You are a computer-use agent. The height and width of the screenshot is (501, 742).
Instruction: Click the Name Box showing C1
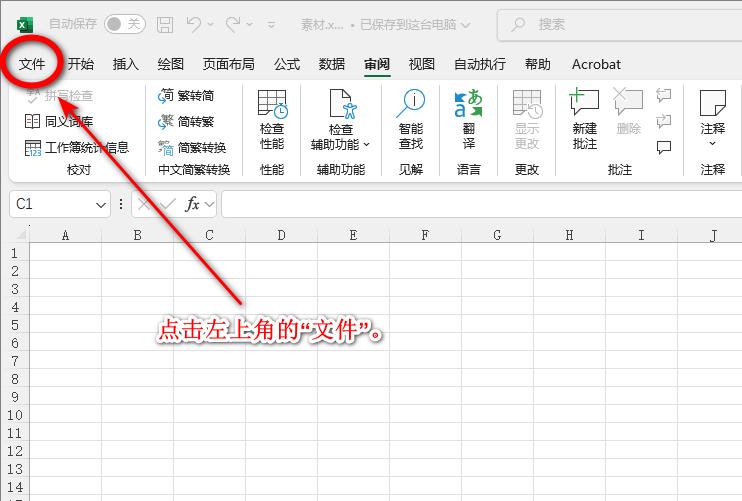point(52,204)
